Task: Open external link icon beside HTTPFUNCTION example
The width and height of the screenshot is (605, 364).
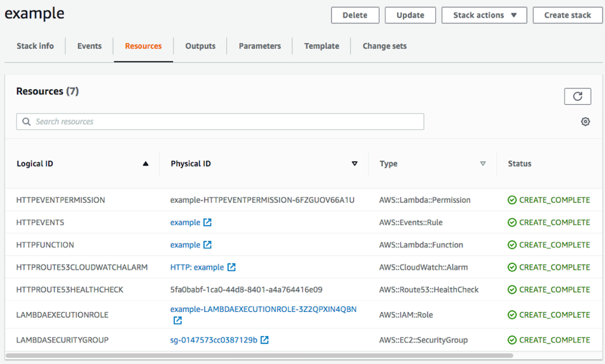Action: (207, 245)
